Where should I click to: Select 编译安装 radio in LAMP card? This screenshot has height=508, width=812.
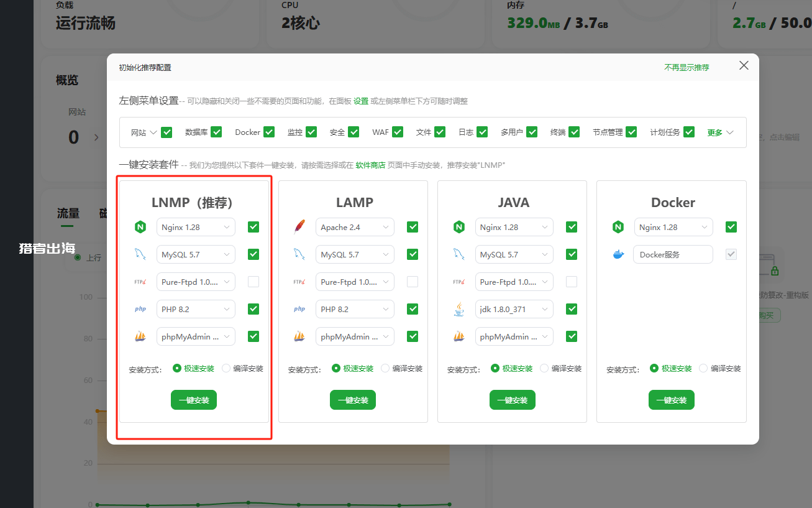point(385,368)
